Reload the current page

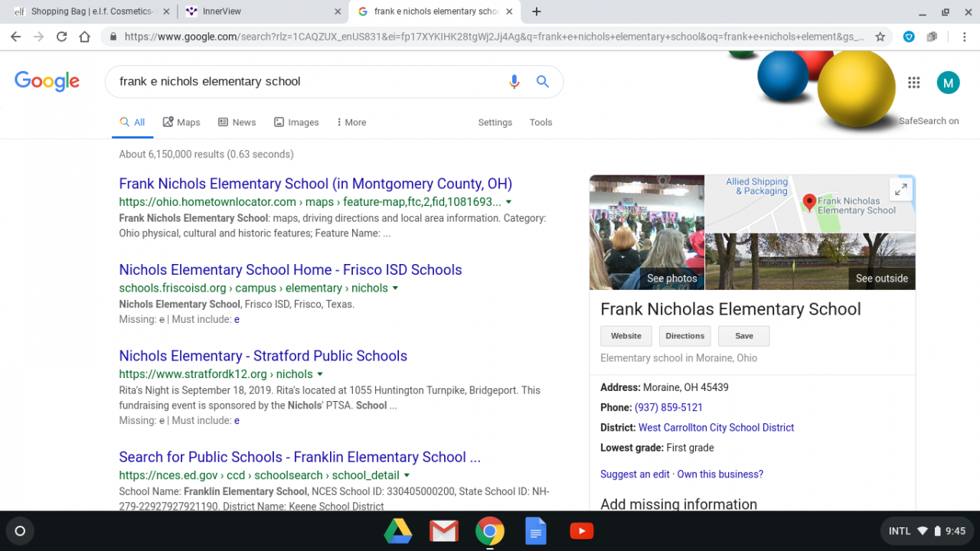[62, 37]
